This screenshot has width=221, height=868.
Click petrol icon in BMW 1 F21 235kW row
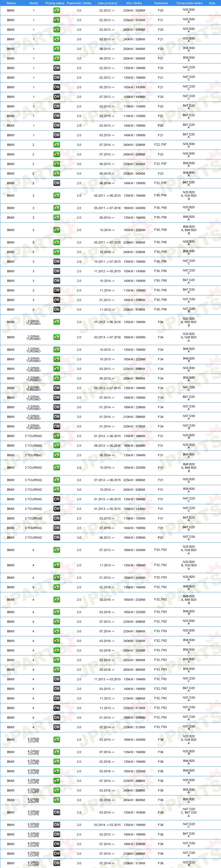(x=57, y=20)
